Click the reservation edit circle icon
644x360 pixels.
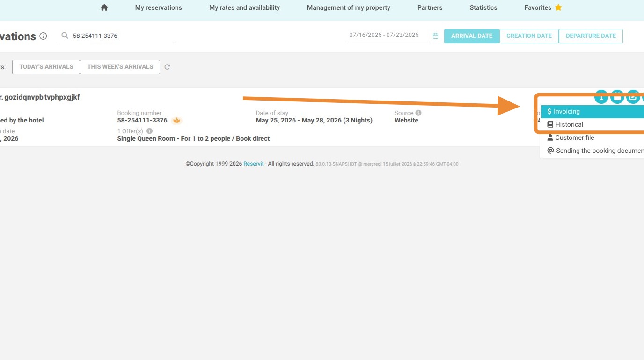pos(633,97)
